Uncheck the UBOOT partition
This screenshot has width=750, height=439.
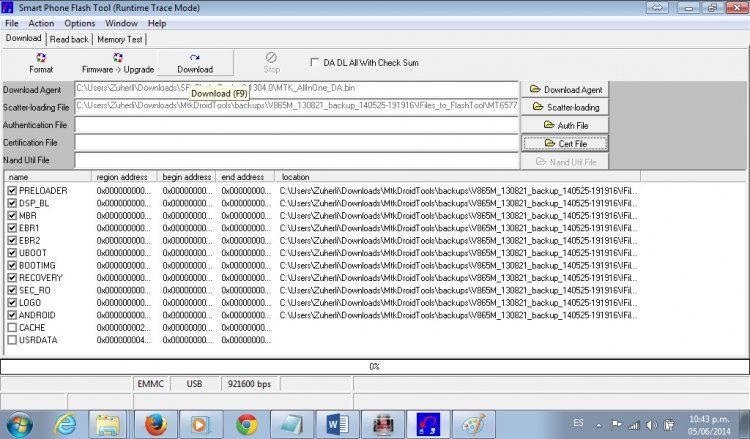coord(12,252)
